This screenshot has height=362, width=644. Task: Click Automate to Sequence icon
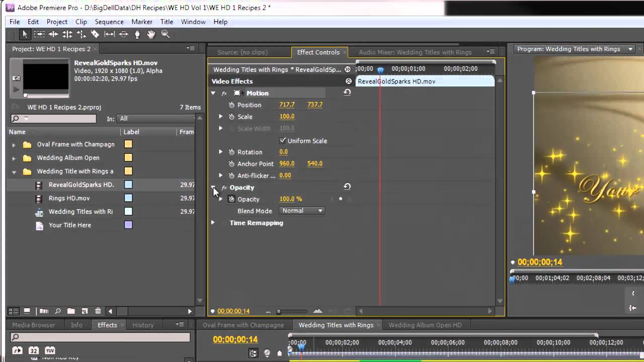click(44, 311)
